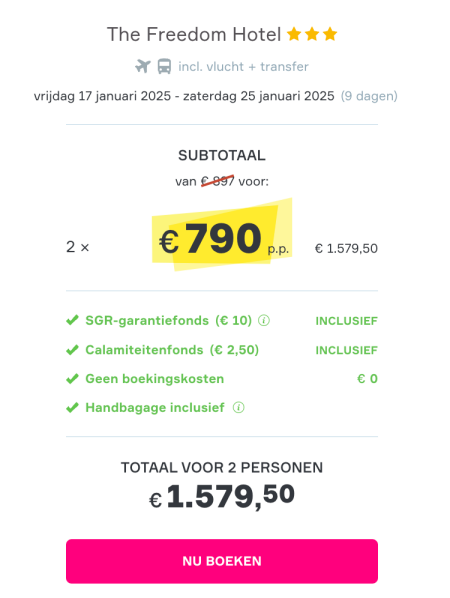This screenshot has height=598, width=450.
Task: Click the NU BOEKEN button
Action: 222,561
